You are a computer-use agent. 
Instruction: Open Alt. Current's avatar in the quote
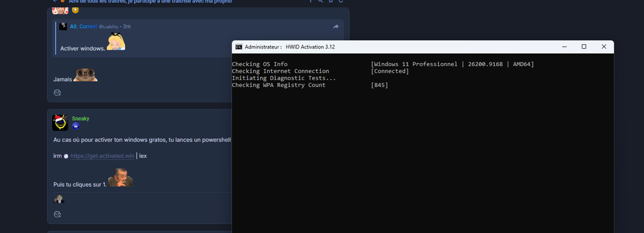point(63,26)
